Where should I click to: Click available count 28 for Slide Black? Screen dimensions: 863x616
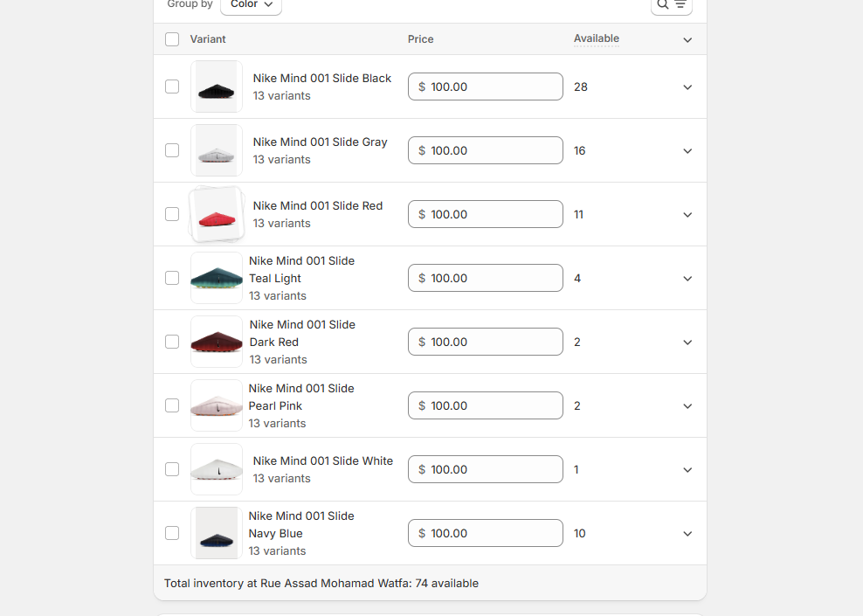tap(581, 87)
